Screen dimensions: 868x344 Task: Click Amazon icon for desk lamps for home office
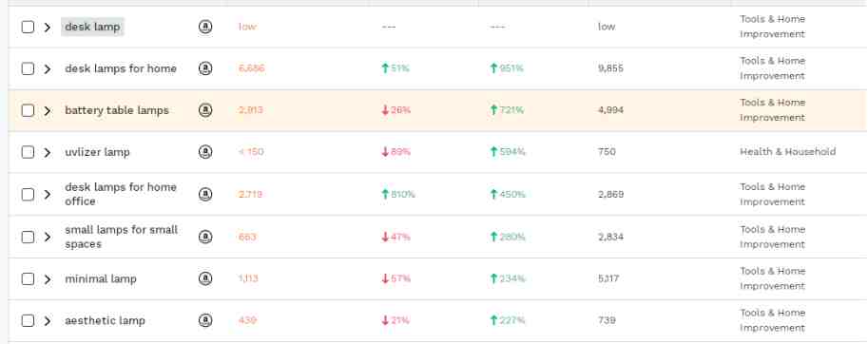tap(205, 194)
